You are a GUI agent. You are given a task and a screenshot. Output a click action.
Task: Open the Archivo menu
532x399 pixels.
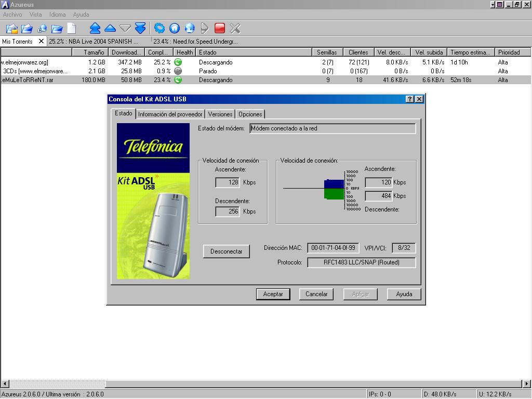12,15
